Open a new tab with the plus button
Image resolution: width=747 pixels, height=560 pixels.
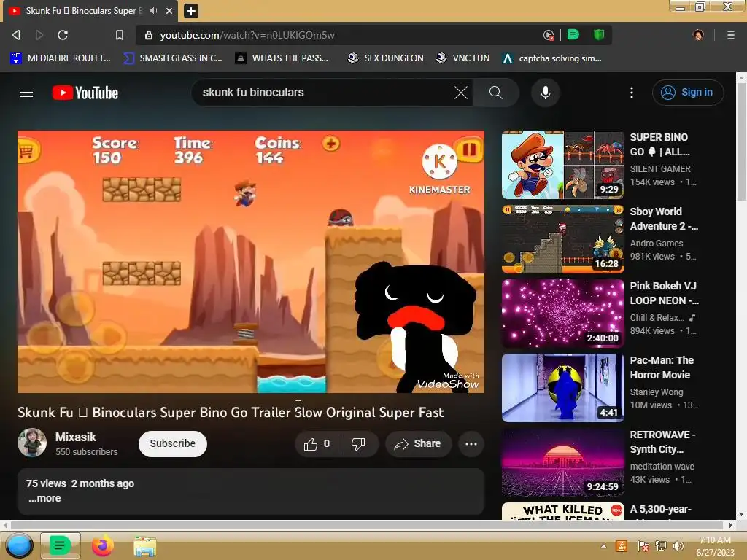tap(191, 10)
